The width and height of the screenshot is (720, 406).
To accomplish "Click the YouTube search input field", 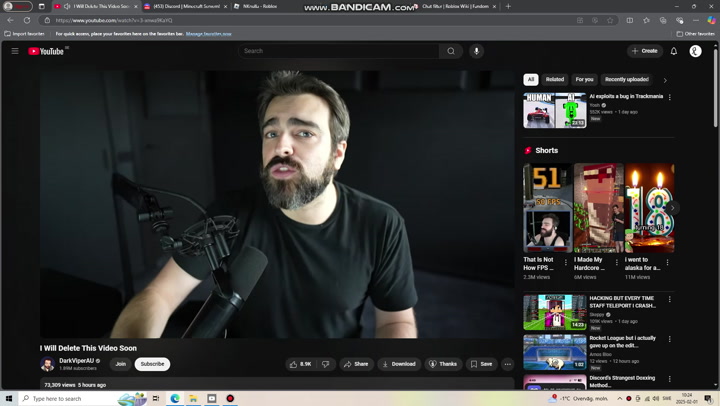I will pyautogui.click(x=338, y=51).
